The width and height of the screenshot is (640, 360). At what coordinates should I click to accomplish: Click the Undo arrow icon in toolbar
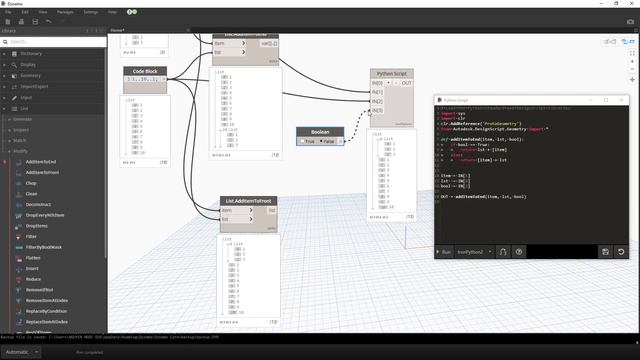point(49,21)
